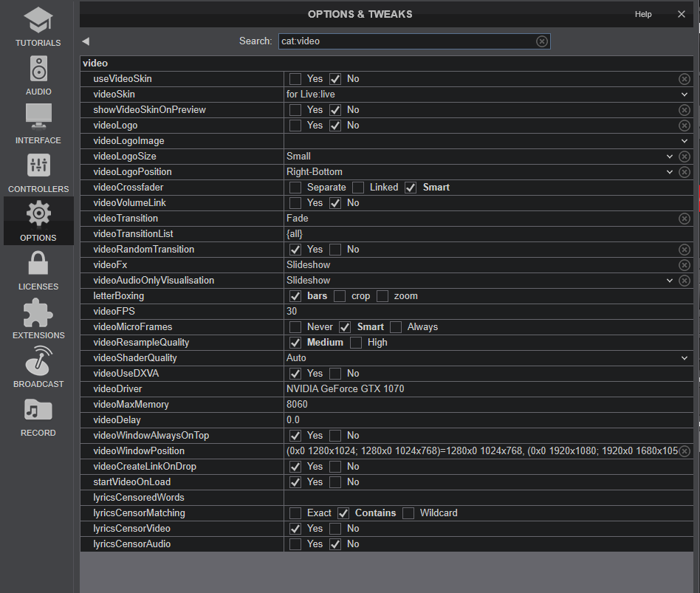Open the Licenses section
The image size is (700, 593).
[38, 270]
